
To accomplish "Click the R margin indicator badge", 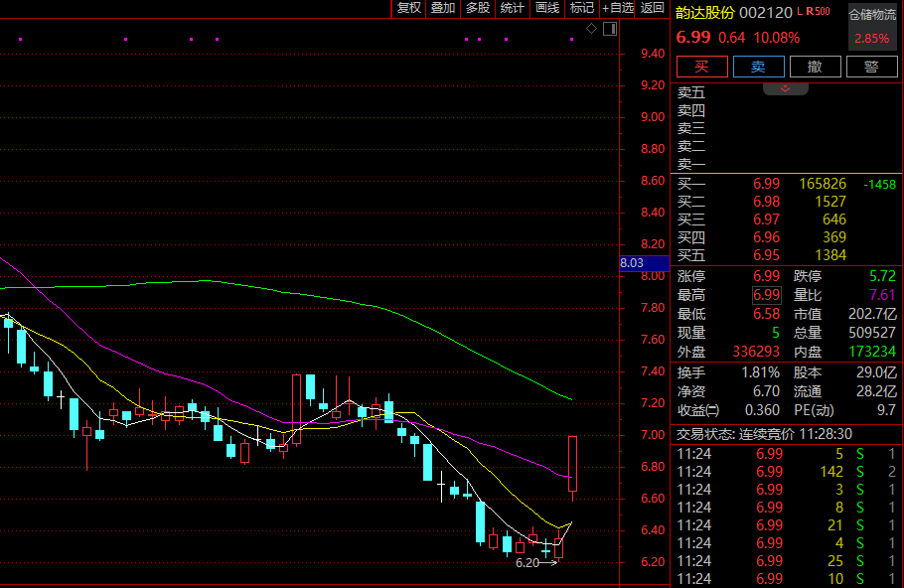I will (810, 11).
